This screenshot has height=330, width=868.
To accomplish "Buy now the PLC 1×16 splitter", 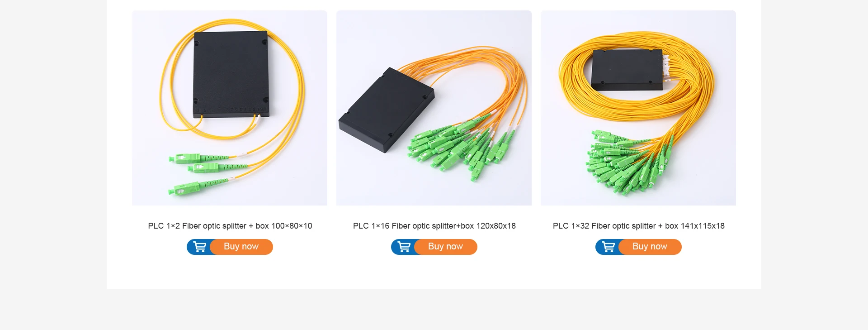I will point(446,247).
